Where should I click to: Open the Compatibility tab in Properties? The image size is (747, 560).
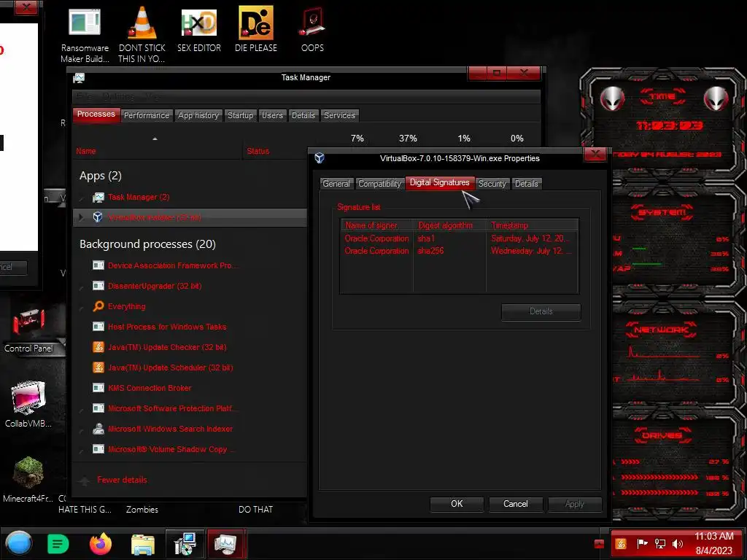point(379,184)
